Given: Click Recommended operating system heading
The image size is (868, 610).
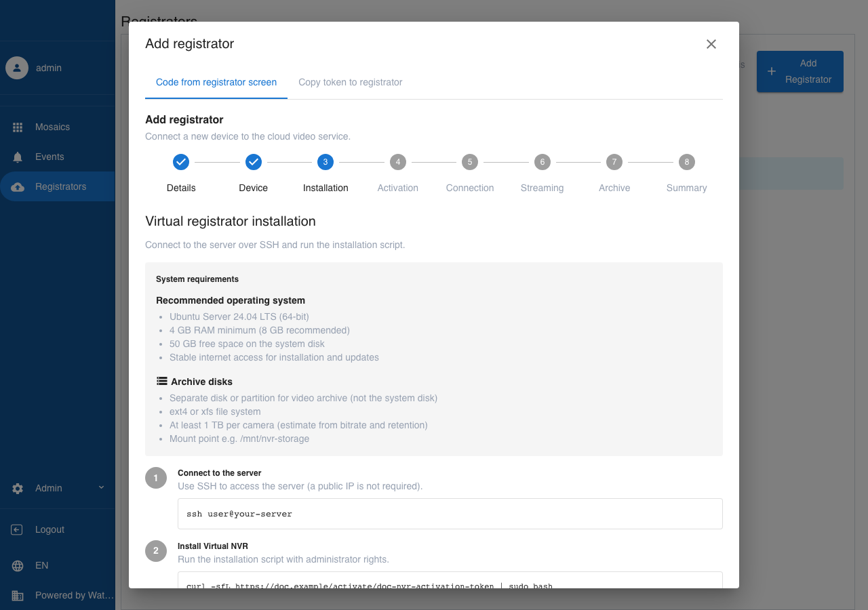Looking at the screenshot, I should (x=231, y=300).
